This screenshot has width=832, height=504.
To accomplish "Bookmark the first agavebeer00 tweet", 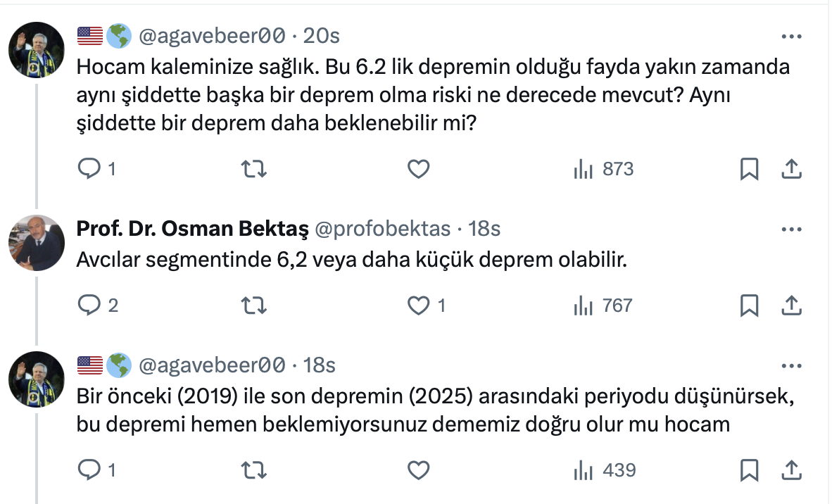I will coord(749,169).
